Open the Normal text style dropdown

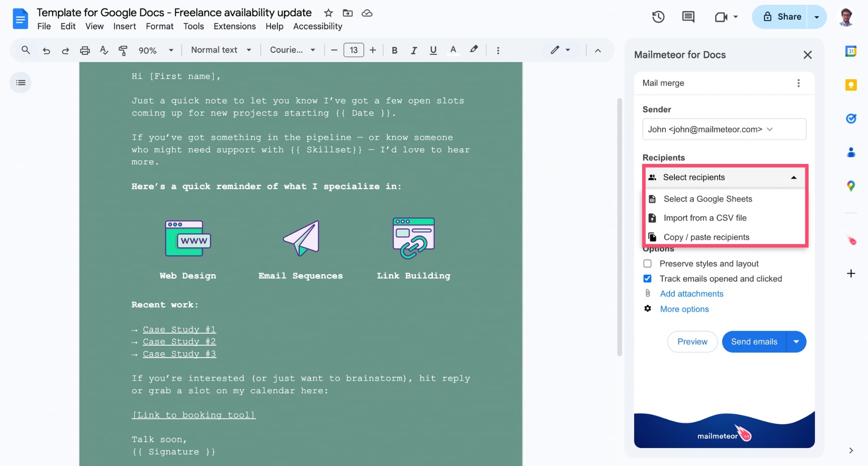221,50
